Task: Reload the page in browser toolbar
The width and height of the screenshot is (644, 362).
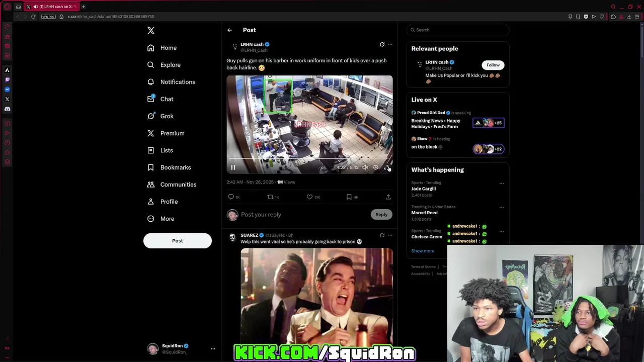Action: (x=33, y=17)
